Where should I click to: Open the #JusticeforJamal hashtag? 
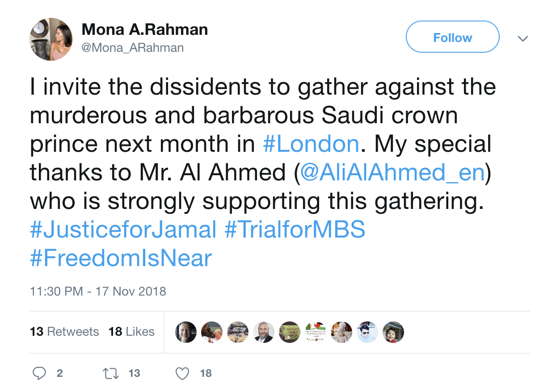coord(123,230)
